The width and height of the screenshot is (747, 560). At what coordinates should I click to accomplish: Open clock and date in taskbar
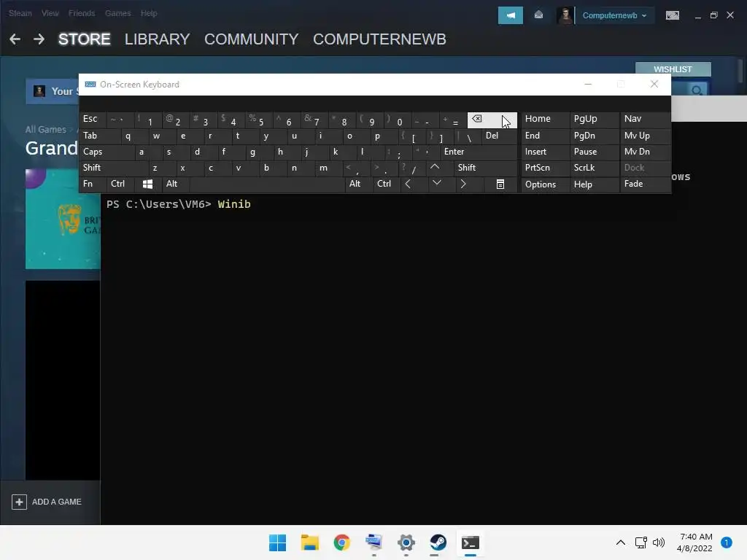click(x=694, y=542)
